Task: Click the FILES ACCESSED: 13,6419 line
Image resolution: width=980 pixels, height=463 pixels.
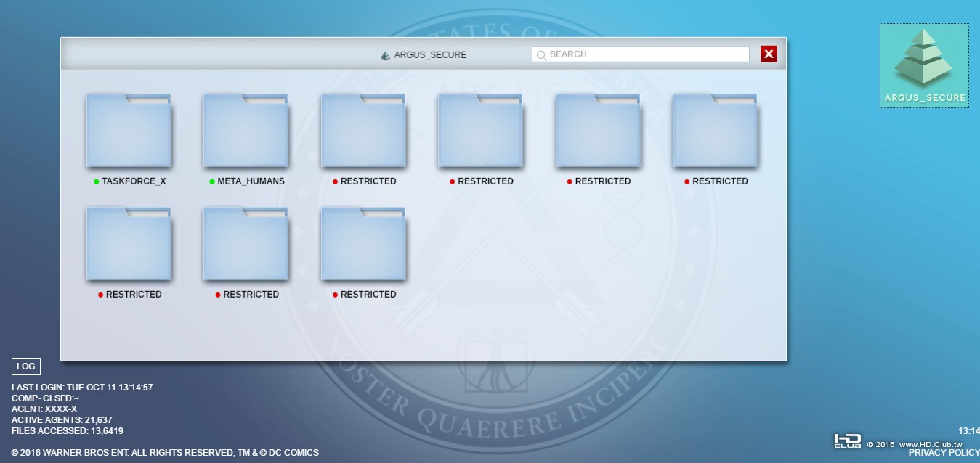Action: pos(68,431)
